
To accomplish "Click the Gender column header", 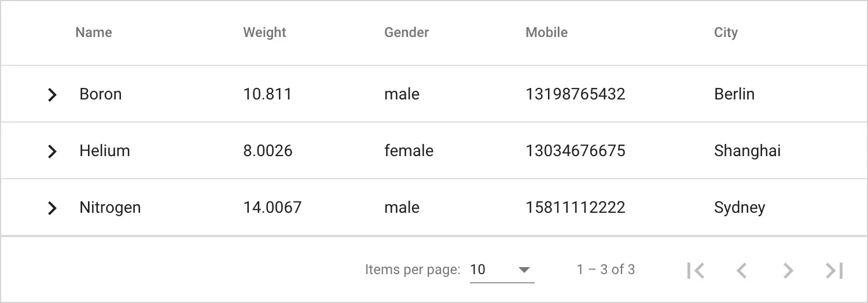I will [x=406, y=32].
